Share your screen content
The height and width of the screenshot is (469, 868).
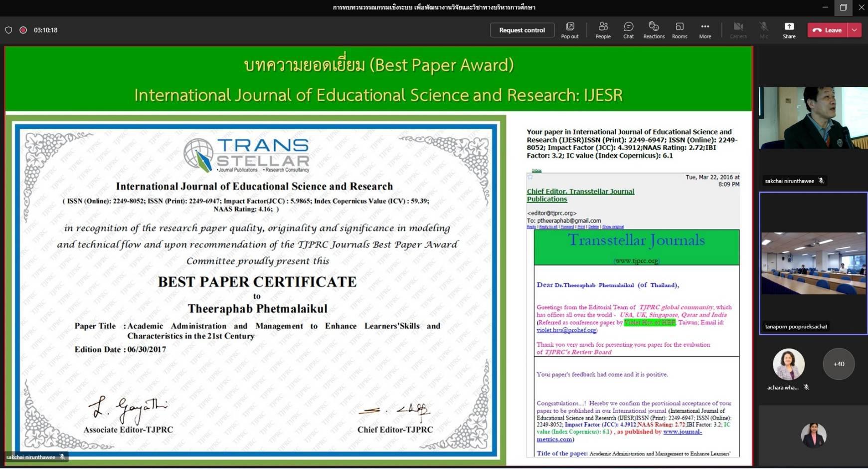(x=789, y=30)
